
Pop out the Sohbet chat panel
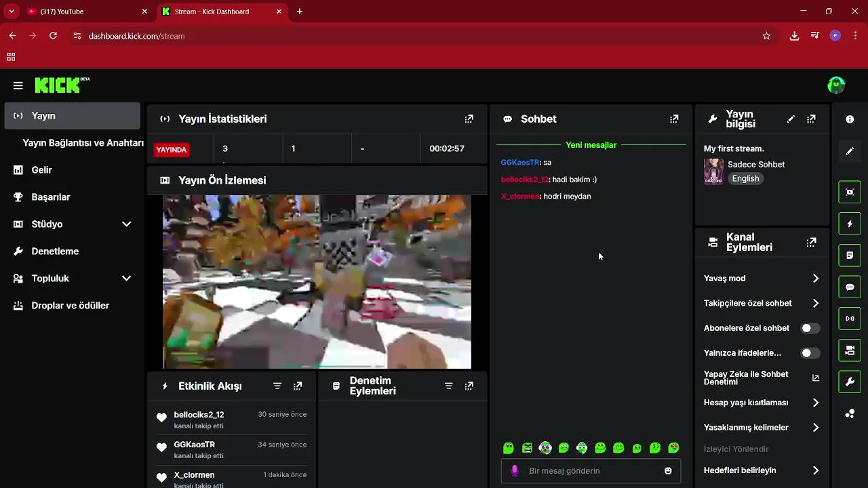[674, 119]
